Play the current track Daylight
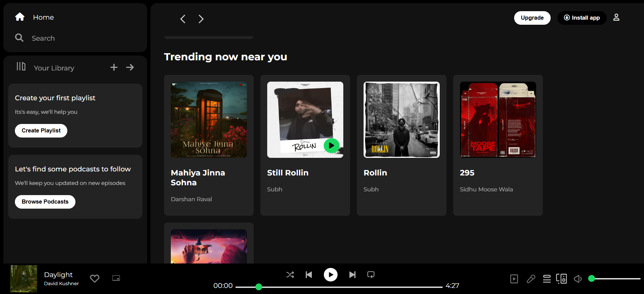Viewport: 644px width, 294px height. coord(331,275)
